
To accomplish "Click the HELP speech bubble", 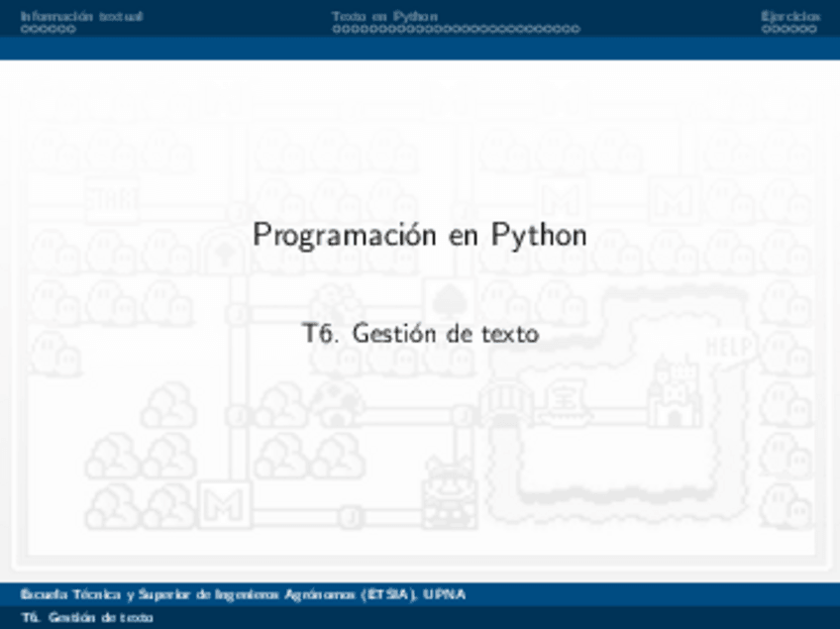I will click(x=729, y=347).
